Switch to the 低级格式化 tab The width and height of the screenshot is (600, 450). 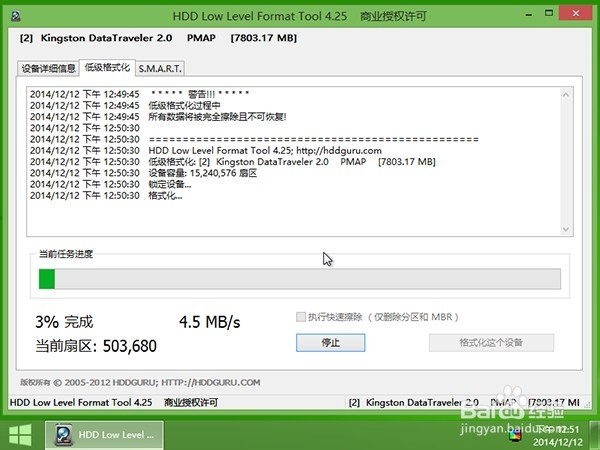click(x=107, y=68)
